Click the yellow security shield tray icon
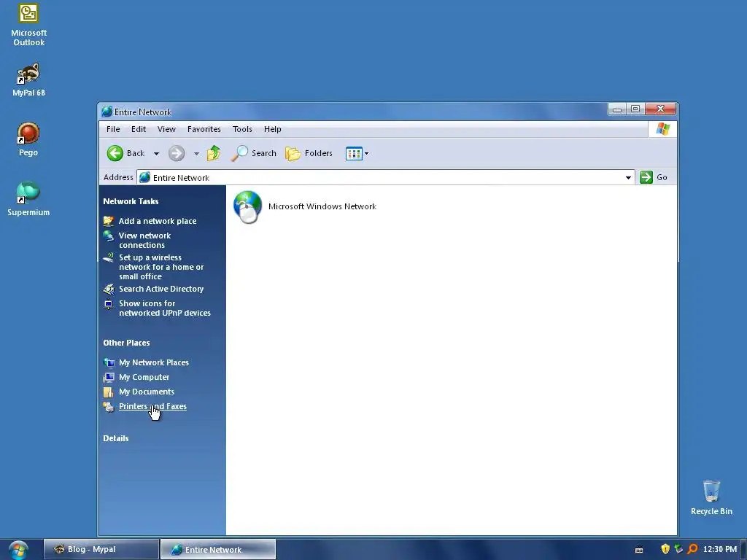 pos(665,549)
